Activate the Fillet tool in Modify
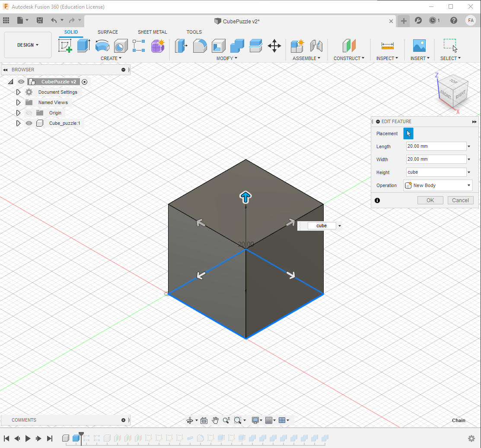Screen dimensions: 481x448 (200, 47)
